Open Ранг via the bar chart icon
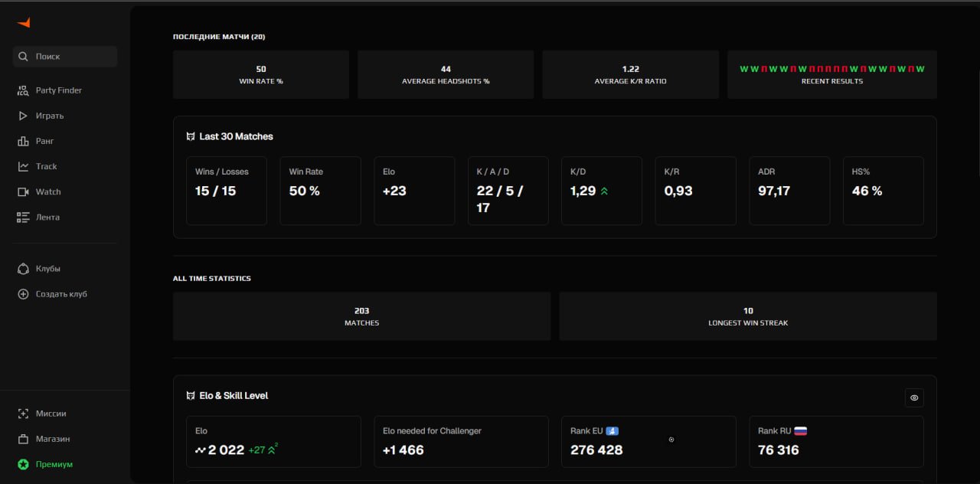The image size is (980, 484). (x=21, y=141)
